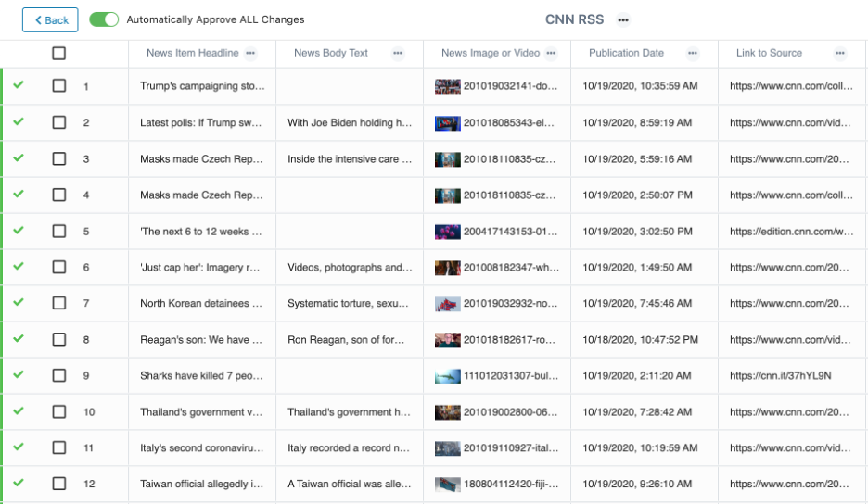Image resolution: width=868 pixels, height=504 pixels.
Task: Open the row 3 Czech image thumbnail
Action: coord(447,159)
